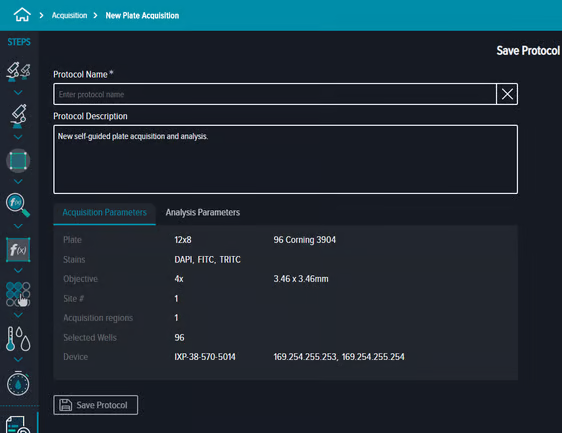Image resolution: width=562 pixels, height=433 pixels.
Task: Click the 'Site #' row label
Action: 73,299
